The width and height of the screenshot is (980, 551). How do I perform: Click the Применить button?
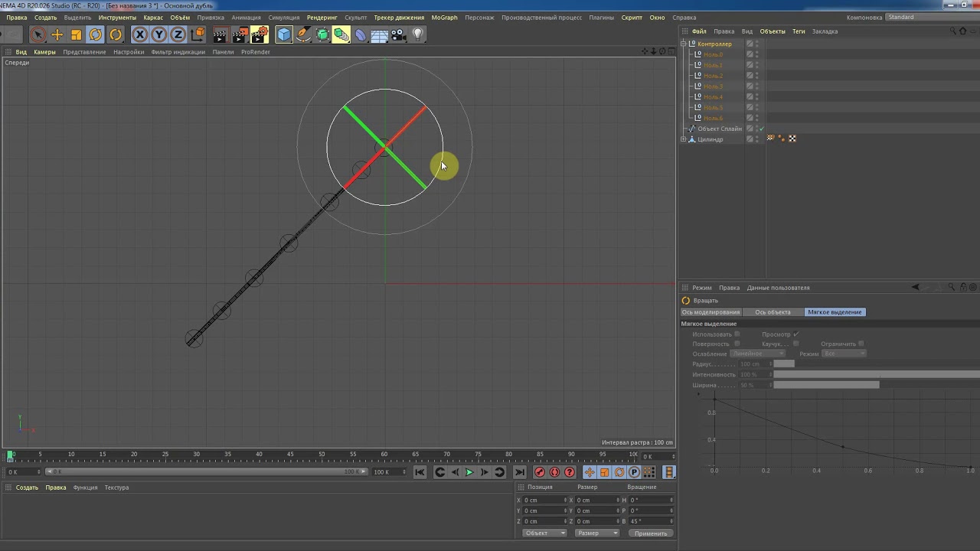[651, 533]
